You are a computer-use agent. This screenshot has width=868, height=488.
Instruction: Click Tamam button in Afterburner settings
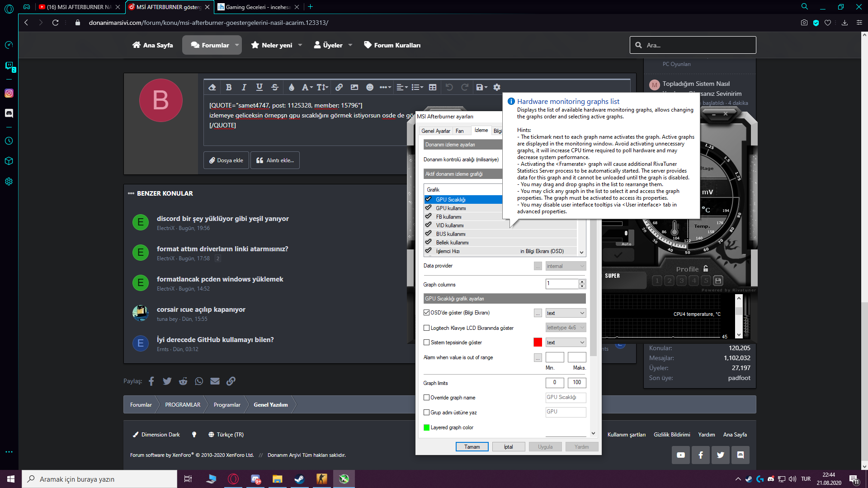(472, 447)
